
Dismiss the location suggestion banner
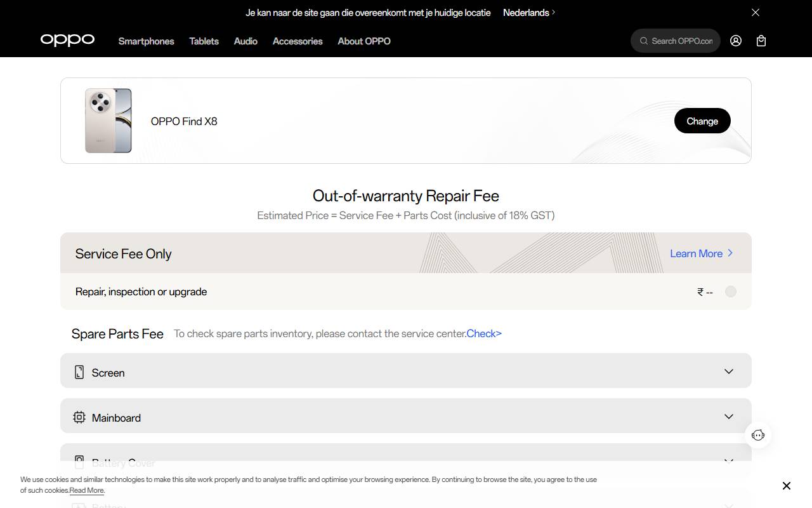click(x=755, y=12)
